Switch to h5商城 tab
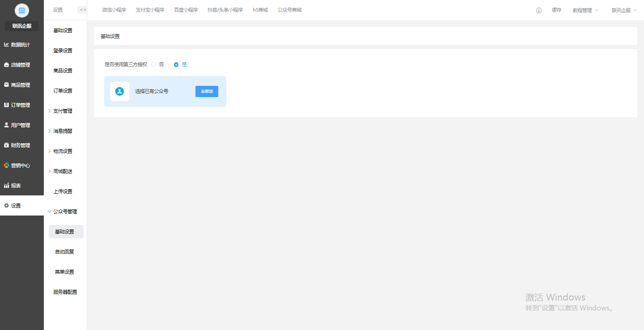This screenshot has height=330, width=644. [x=260, y=10]
